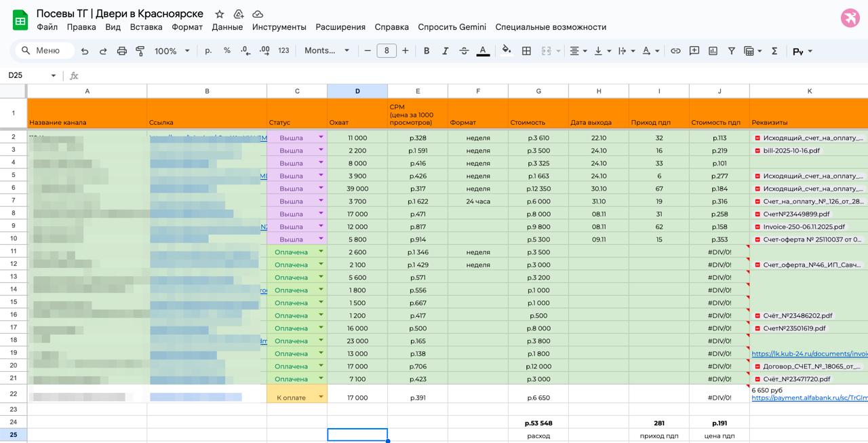Open the font family dropdown
Viewport: 868px width, 443px height.
[x=327, y=51]
